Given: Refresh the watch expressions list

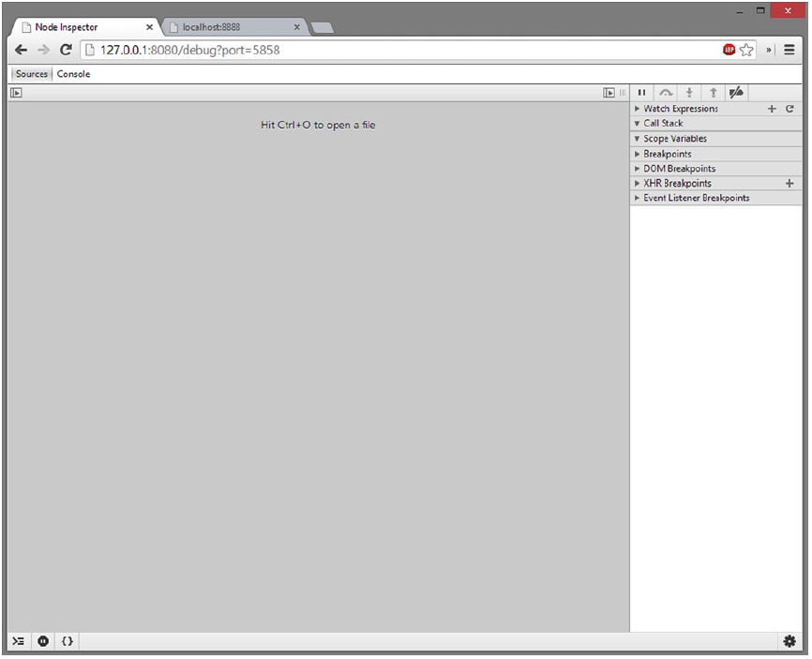Looking at the screenshot, I should (790, 109).
